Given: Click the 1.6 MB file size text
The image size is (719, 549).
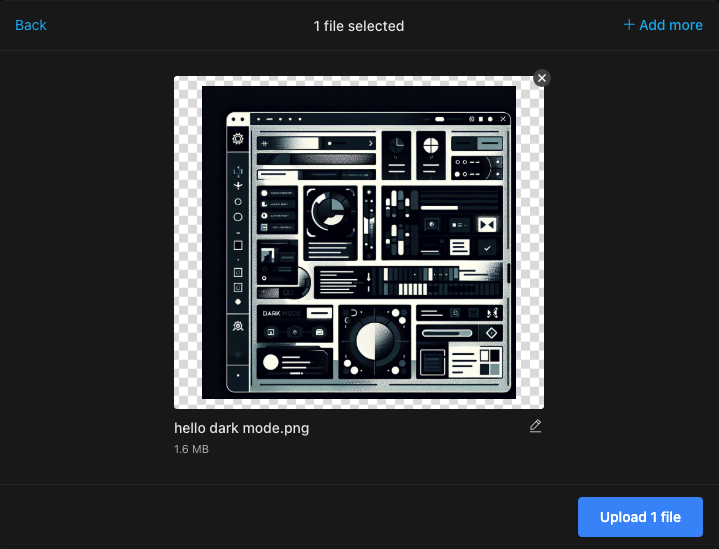Looking at the screenshot, I should pyautogui.click(x=191, y=450).
